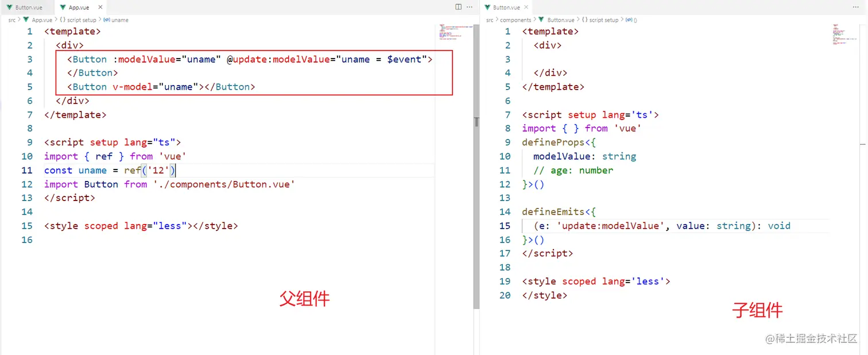Click the split editor icon

pos(458,7)
